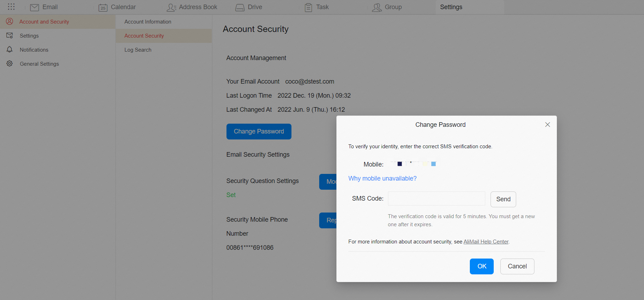The image size is (644, 300).
Task: Select Account and Security in sidebar
Action: point(44,22)
